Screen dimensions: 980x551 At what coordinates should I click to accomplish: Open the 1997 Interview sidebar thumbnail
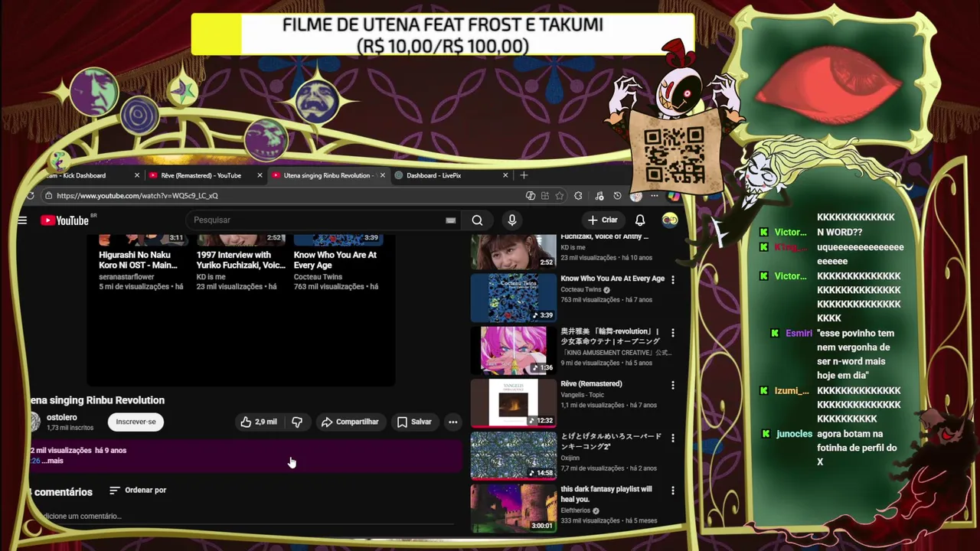pyautogui.click(x=513, y=252)
